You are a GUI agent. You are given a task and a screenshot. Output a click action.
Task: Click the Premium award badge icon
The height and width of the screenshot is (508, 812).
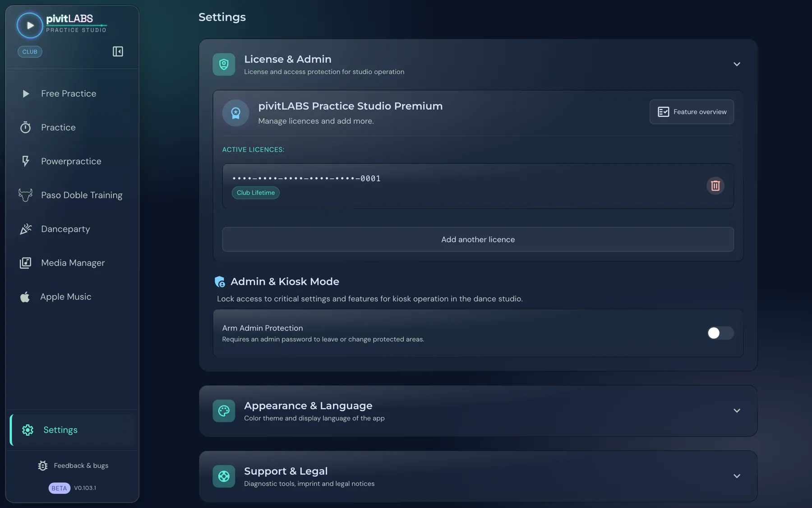click(x=235, y=113)
